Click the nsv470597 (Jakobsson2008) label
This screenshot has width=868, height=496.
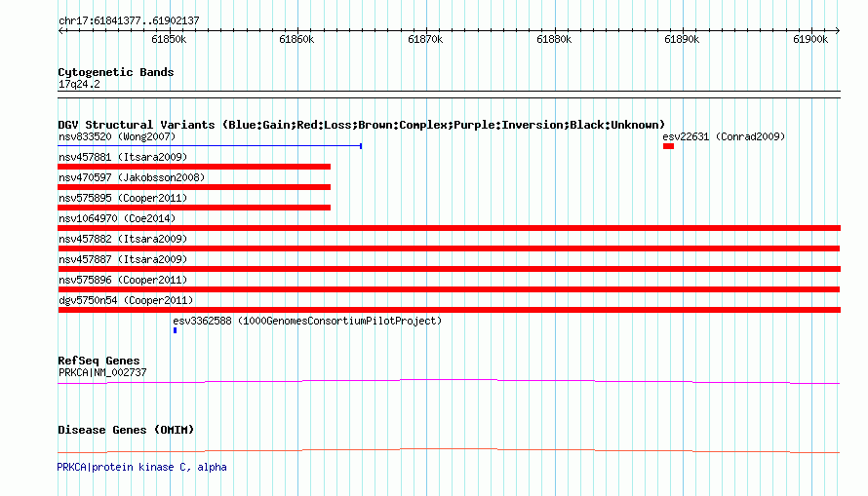click(132, 177)
